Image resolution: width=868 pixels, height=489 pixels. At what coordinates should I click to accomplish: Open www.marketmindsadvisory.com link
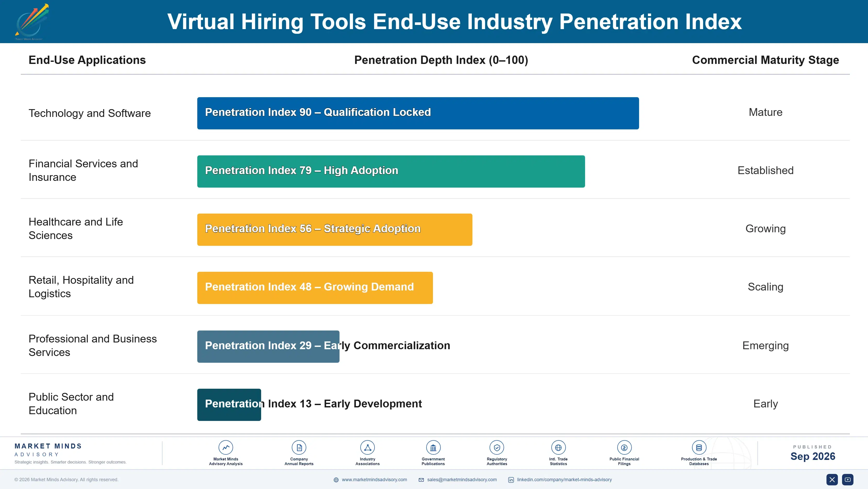(374, 480)
